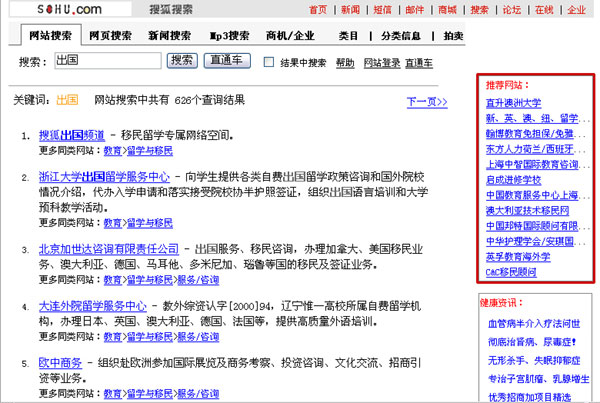
Task: Click 教育 category under 搜狐出国频道
Action: tap(112, 151)
